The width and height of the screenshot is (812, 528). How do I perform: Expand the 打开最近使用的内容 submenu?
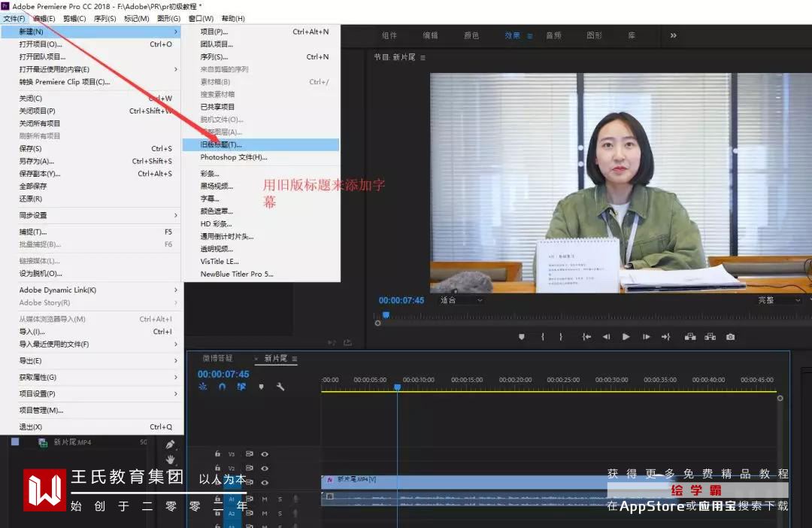point(92,69)
